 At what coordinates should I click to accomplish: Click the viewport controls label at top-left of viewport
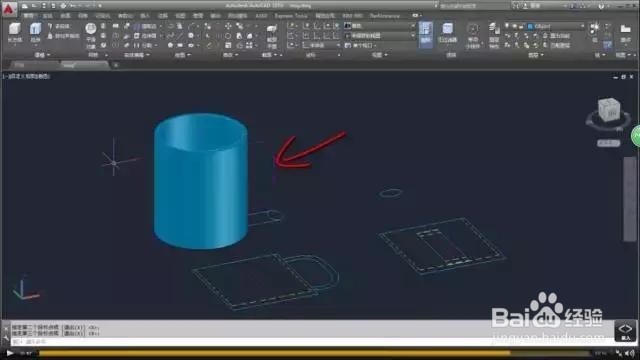click(x=27, y=76)
